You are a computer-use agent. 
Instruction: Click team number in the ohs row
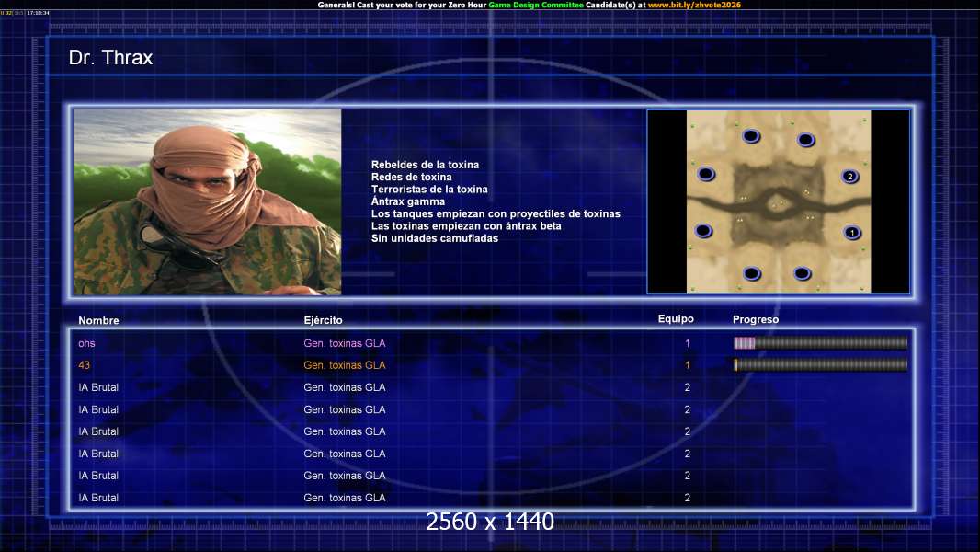[688, 343]
